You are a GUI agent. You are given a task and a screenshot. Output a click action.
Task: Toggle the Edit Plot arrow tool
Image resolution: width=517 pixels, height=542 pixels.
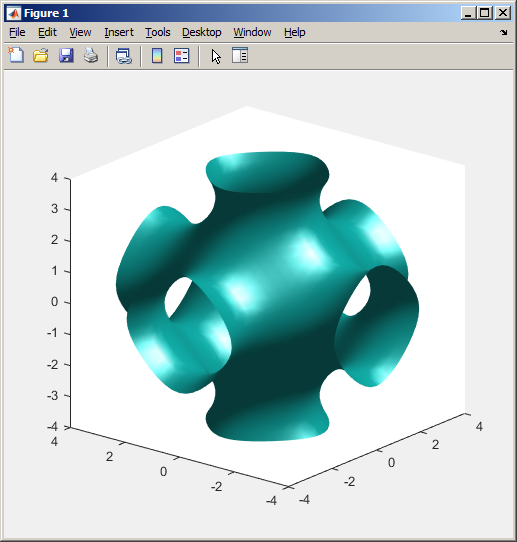216,56
